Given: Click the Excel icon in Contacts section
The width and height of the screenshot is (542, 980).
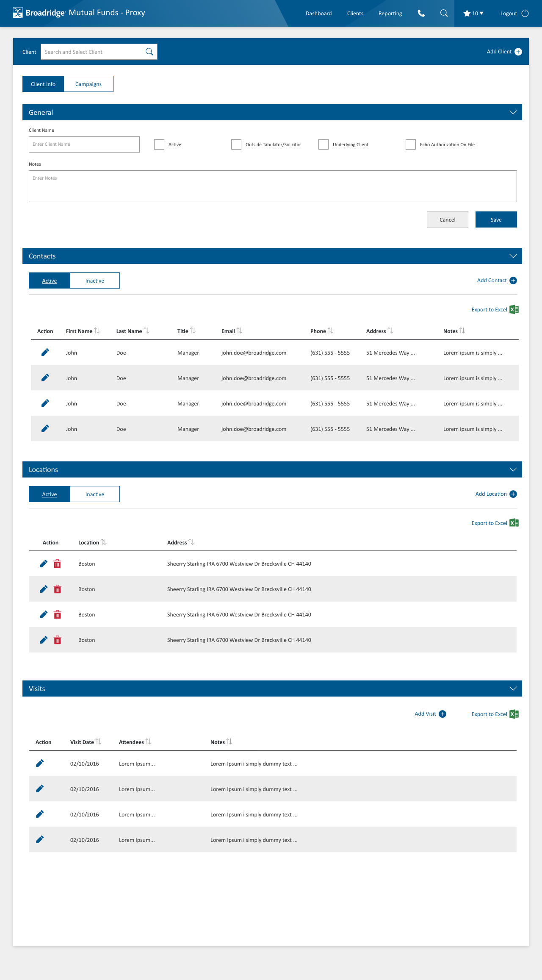Looking at the screenshot, I should click(514, 310).
